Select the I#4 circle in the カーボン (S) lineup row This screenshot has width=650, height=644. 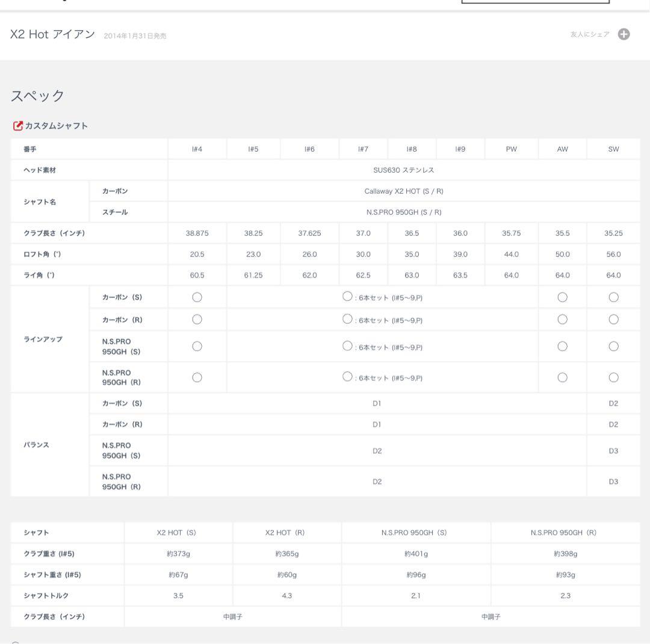tap(197, 297)
